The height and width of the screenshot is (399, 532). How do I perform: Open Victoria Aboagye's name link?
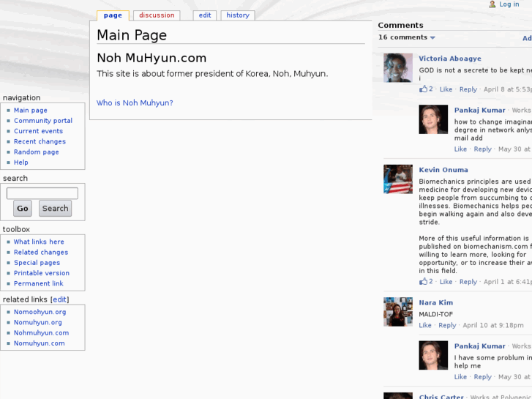click(450, 59)
